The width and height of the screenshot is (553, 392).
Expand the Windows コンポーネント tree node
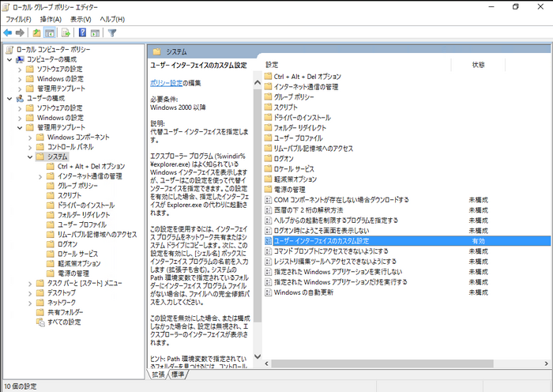point(29,137)
